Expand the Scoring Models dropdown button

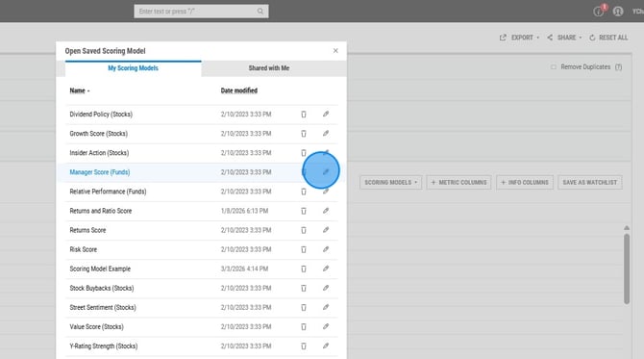pos(390,182)
